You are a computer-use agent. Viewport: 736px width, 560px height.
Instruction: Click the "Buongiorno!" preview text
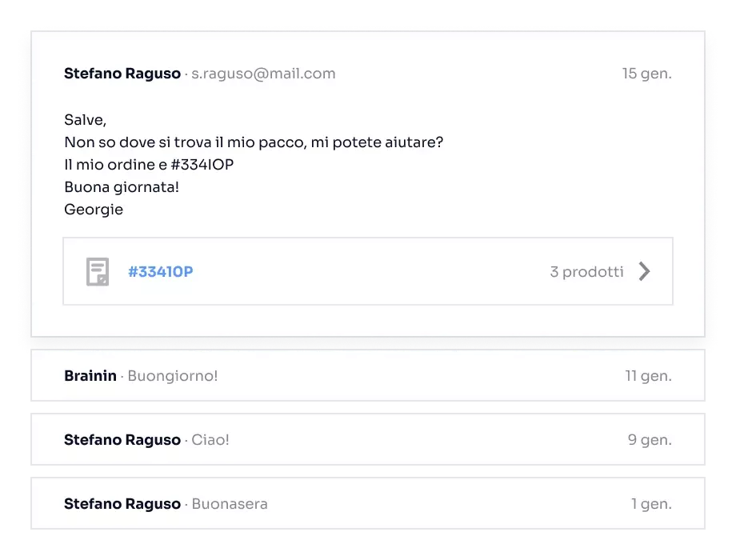point(173,376)
